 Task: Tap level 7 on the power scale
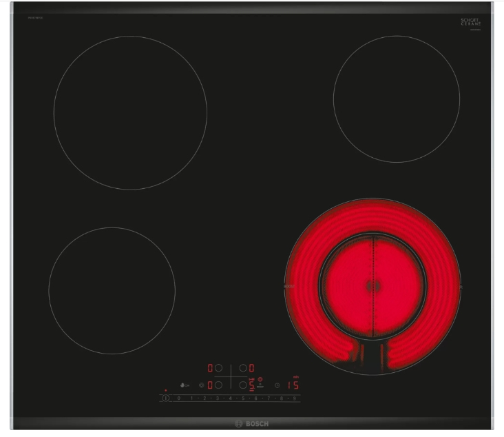click(x=269, y=398)
